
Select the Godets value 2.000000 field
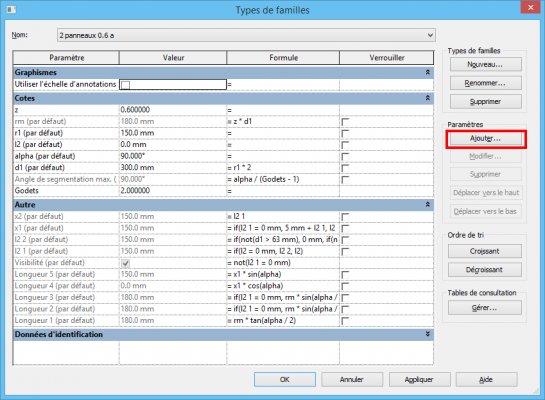pos(173,190)
